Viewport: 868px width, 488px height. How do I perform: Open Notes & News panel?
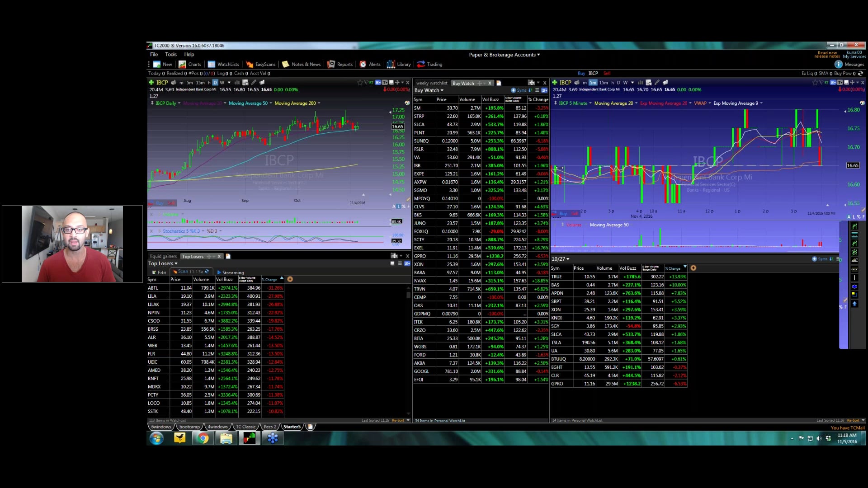click(x=301, y=64)
